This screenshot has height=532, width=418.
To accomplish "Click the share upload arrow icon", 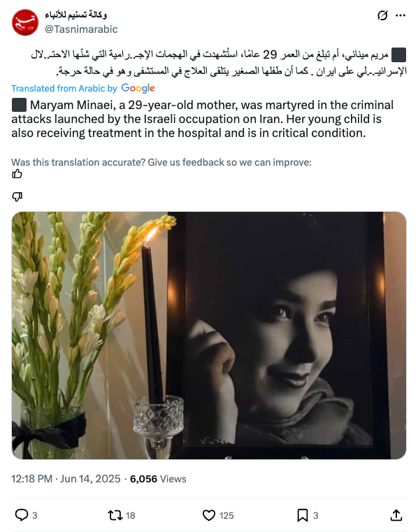I will click(x=396, y=515).
